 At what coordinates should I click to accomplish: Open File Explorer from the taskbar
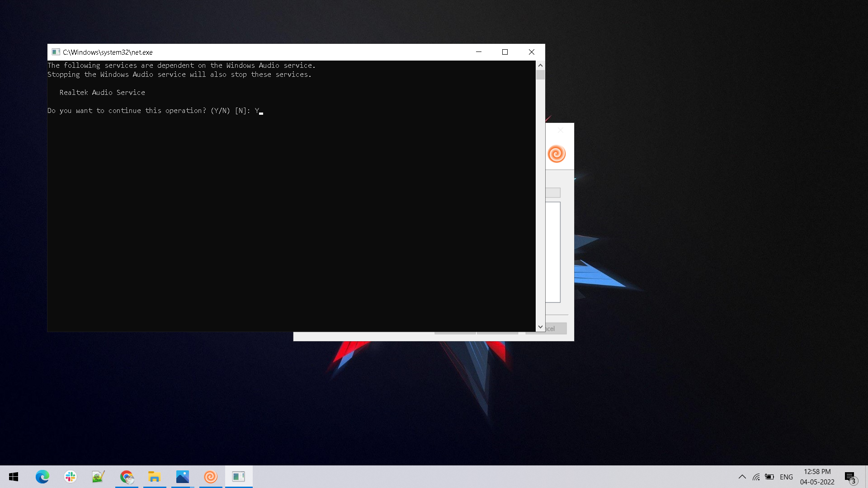[x=155, y=477]
